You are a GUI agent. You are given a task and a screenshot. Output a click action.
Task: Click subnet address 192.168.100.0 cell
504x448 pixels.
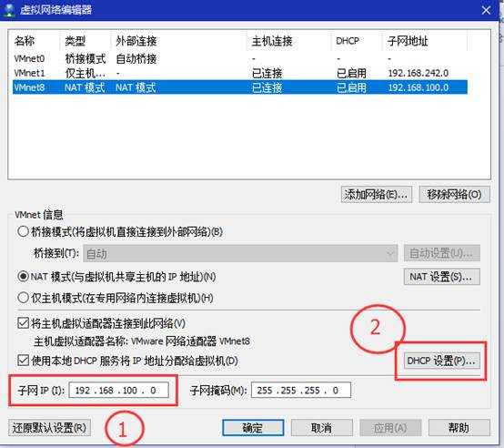418,87
